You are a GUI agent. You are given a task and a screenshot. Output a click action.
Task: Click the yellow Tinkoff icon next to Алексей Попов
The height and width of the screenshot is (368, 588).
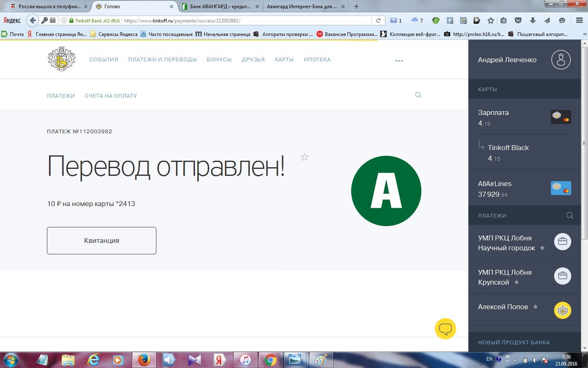coord(562,310)
